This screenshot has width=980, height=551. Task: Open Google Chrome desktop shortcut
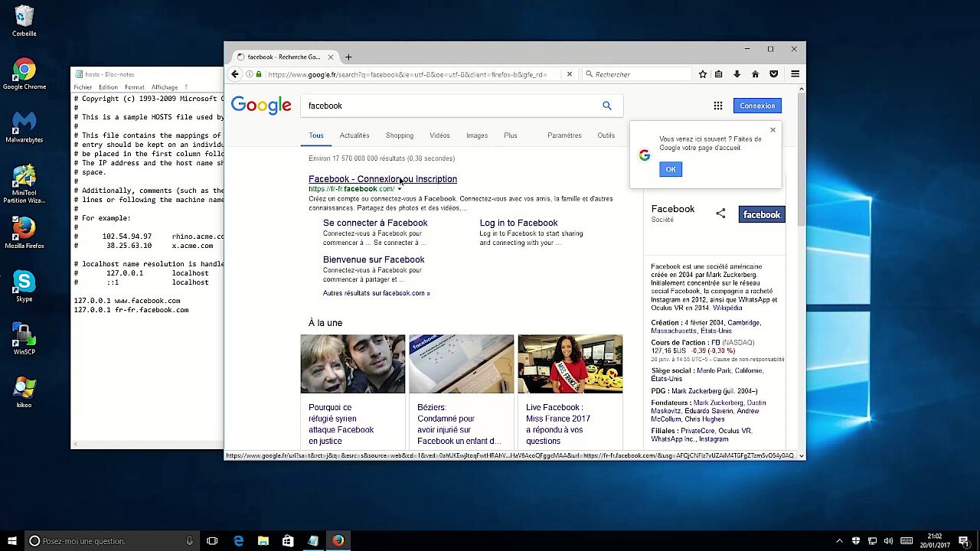click(24, 76)
